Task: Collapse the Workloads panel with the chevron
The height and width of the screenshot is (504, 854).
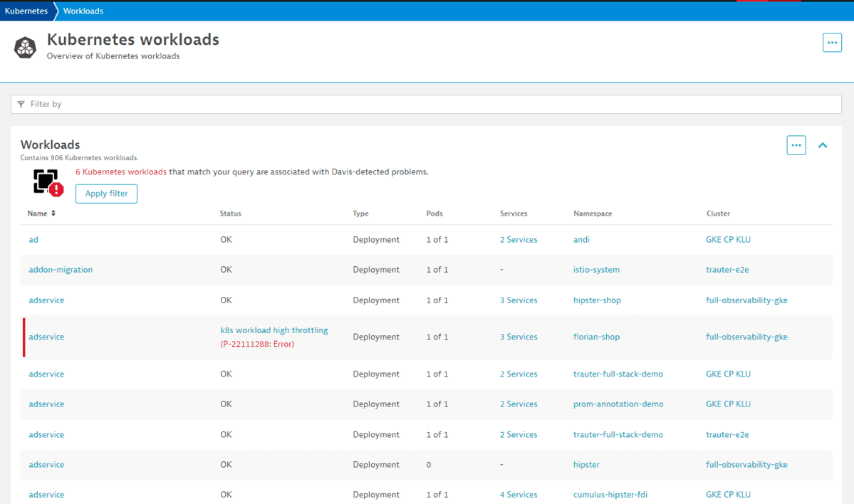Action: click(823, 145)
